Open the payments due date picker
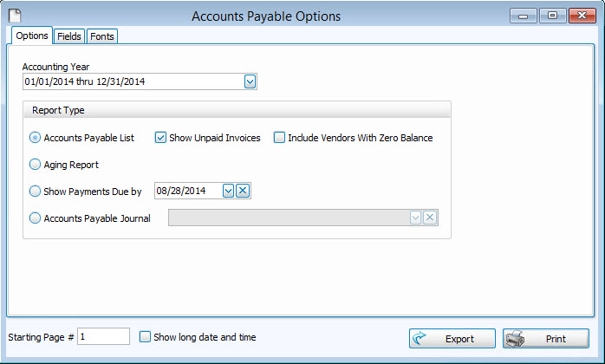The width and height of the screenshot is (605, 364). (x=228, y=191)
